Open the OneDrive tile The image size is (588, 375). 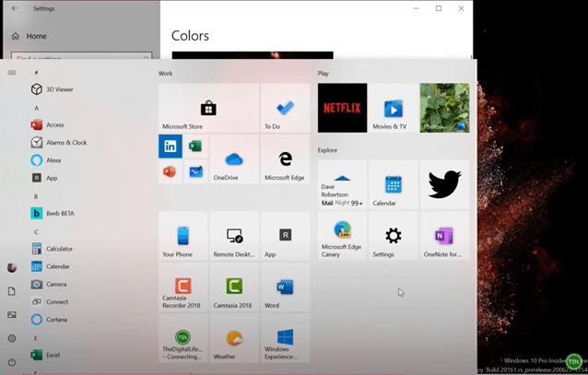234,159
